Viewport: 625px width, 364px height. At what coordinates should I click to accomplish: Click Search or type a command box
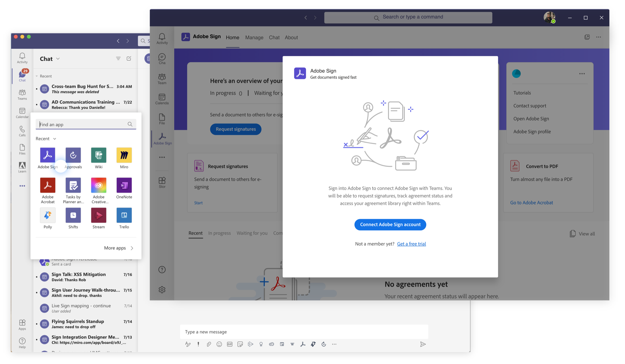[x=408, y=17]
